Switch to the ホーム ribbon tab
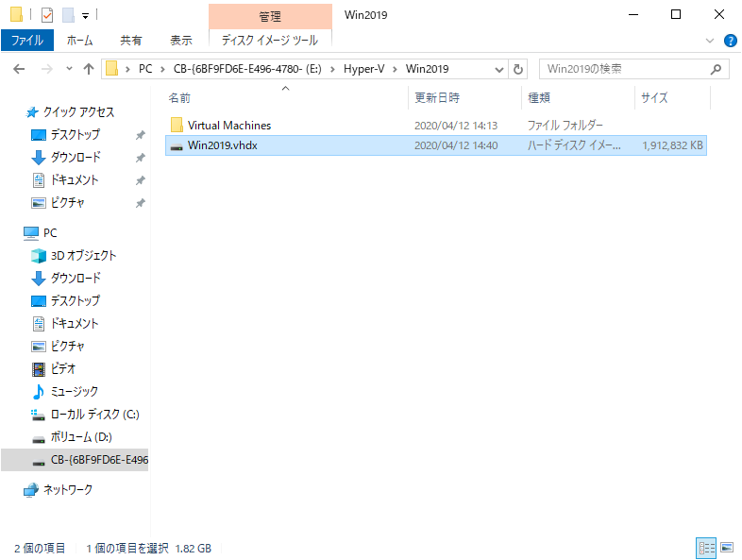Viewport: 742px width, 560px height. (x=79, y=41)
